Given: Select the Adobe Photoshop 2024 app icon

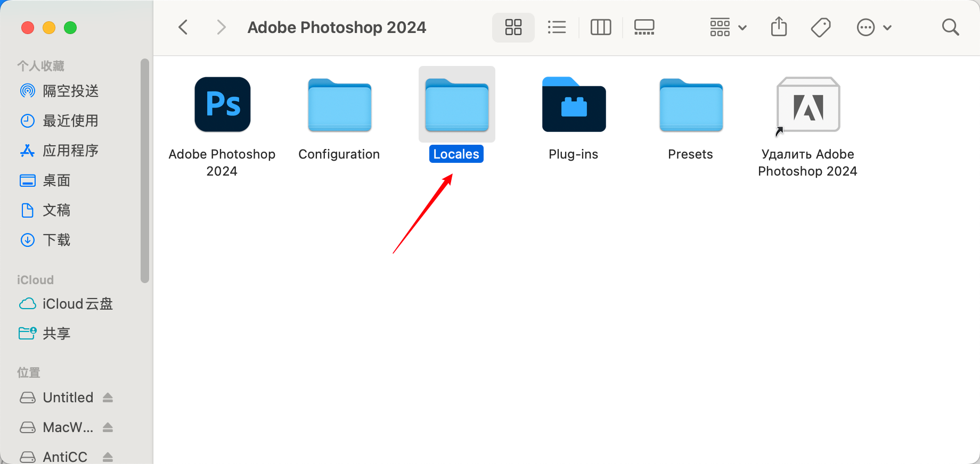Looking at the screenshot, I should pos(223,104).
